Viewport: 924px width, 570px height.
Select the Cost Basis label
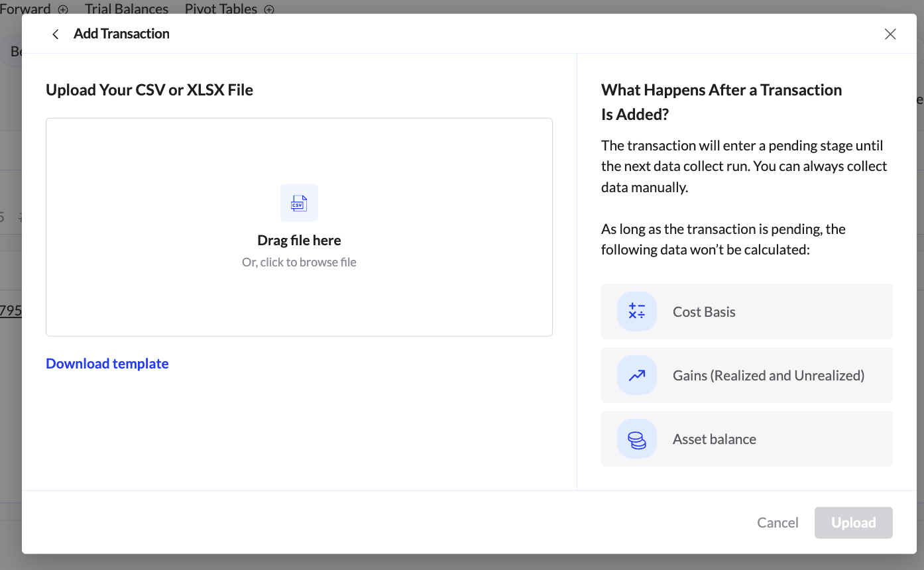point(704,312)
